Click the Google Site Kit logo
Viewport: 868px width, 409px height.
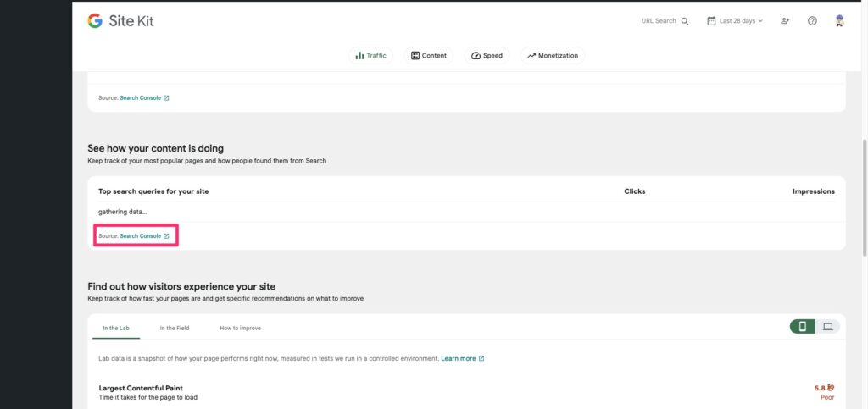tap(120, 21)
